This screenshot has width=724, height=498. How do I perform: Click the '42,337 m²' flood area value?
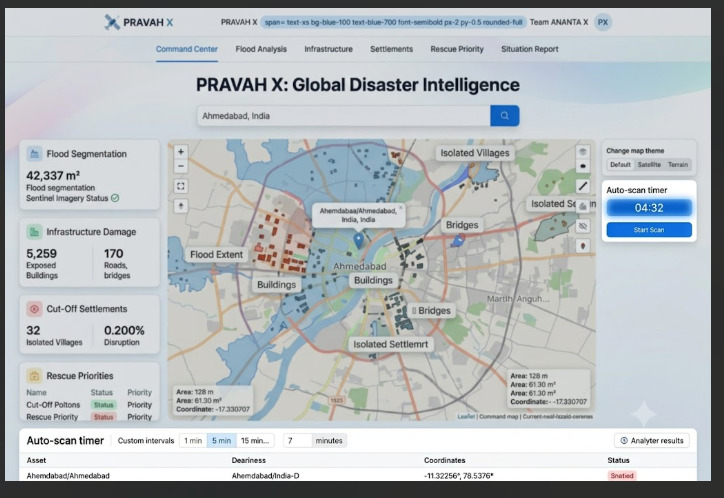[x=53, y=175]
